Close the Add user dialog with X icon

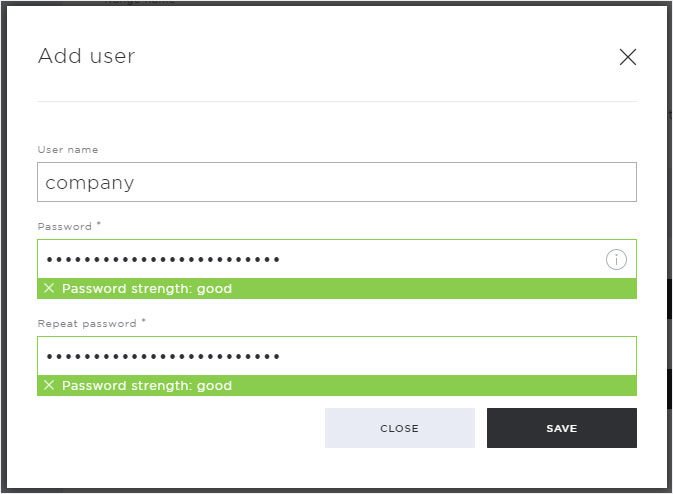pyautogui.click(x=628, y=57)
